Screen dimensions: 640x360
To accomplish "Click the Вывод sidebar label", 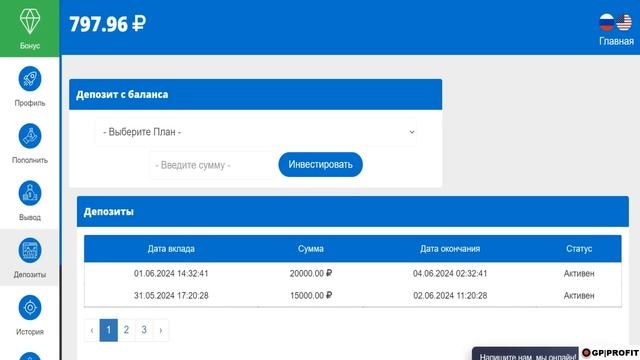I will (x=30, y=217).
